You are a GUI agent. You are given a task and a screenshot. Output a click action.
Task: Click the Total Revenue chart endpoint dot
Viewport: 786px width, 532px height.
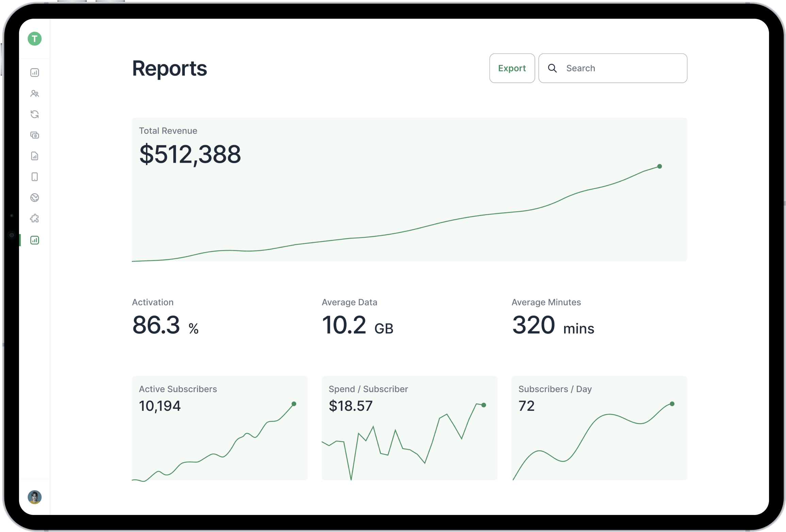(659, 166)
